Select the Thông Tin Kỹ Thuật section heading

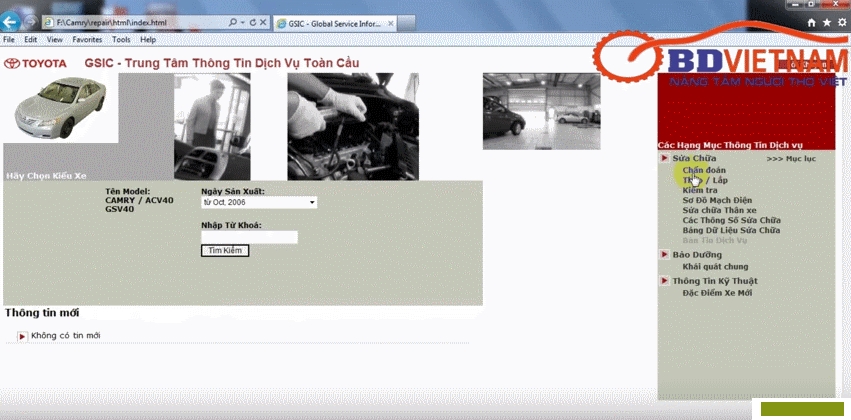(715, 281)
